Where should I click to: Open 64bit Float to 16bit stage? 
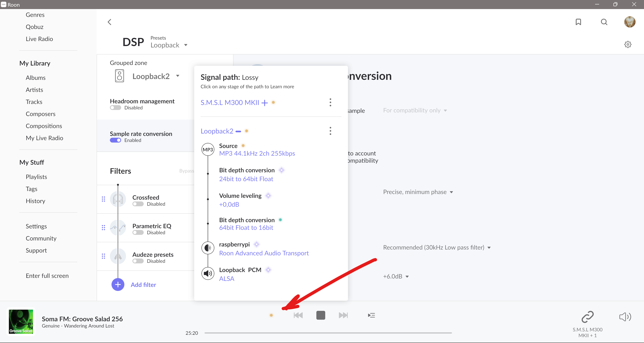click(246, 228)
